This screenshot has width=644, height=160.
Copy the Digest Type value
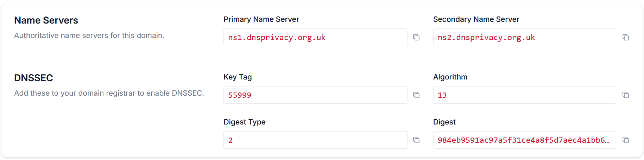(x=416, y=140)
